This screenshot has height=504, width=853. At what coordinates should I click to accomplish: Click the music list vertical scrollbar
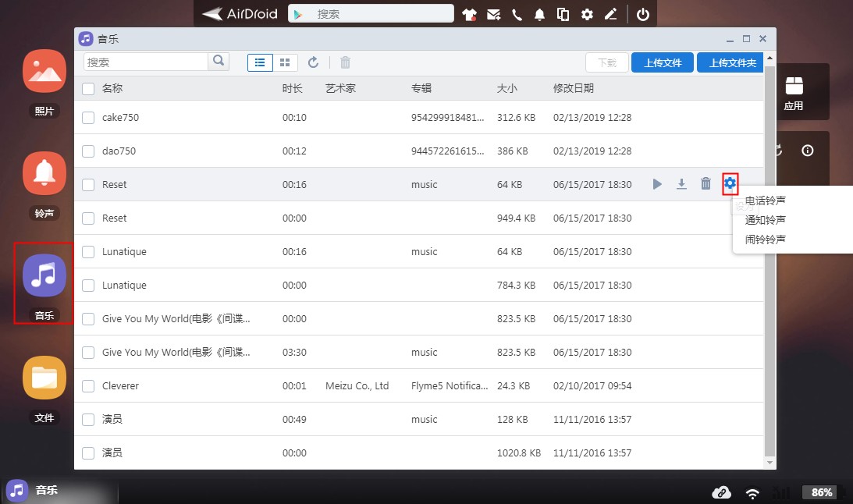click(x=769, y=261)
